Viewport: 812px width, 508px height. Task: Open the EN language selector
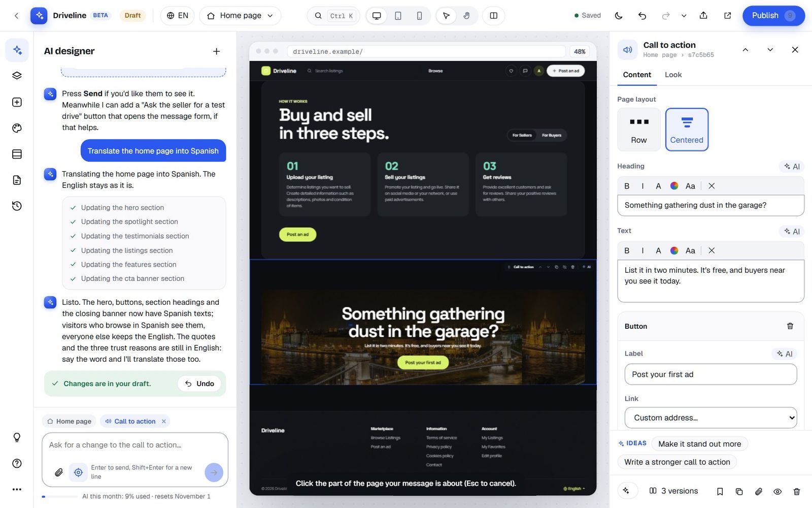[x=178, y=16]
